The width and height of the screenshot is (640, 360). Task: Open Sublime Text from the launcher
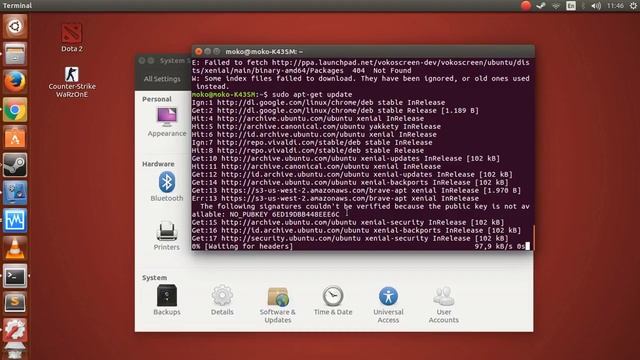15,303
